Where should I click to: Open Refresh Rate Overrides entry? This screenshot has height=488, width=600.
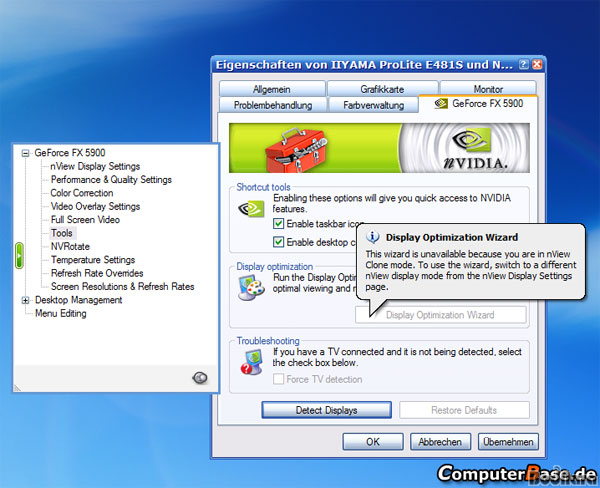pos(97,273)
